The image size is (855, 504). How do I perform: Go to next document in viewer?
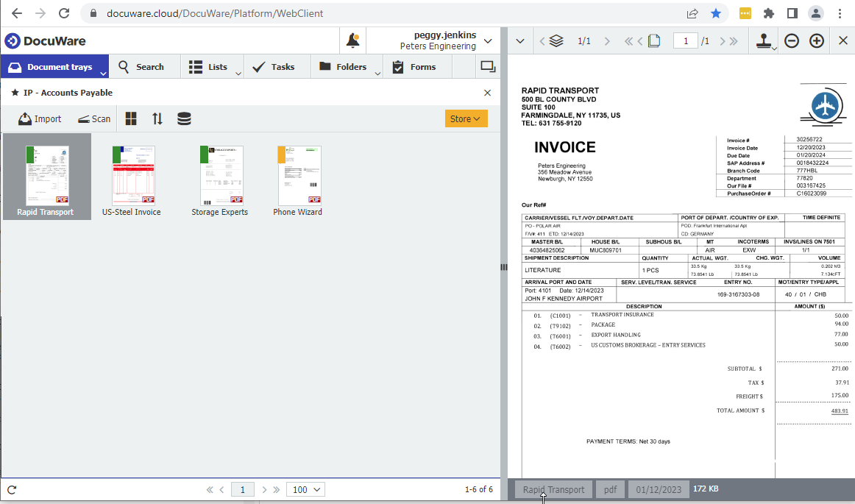[607, 41]
